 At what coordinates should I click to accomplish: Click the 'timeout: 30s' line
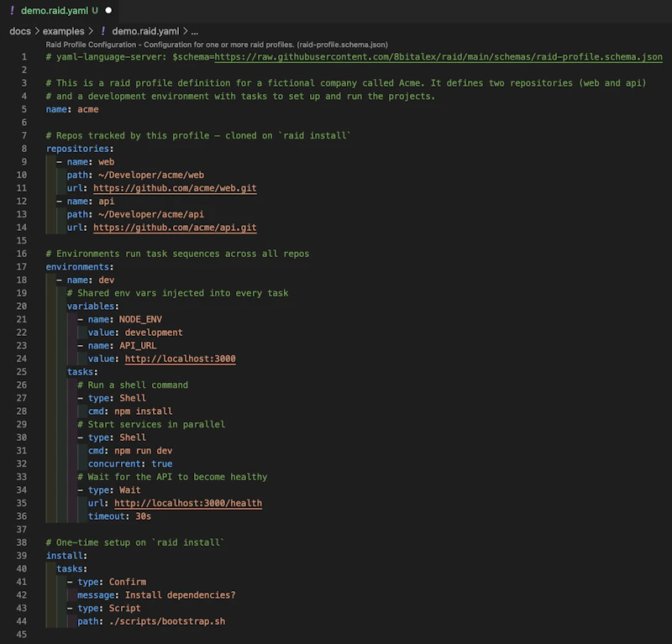[119, 516]
